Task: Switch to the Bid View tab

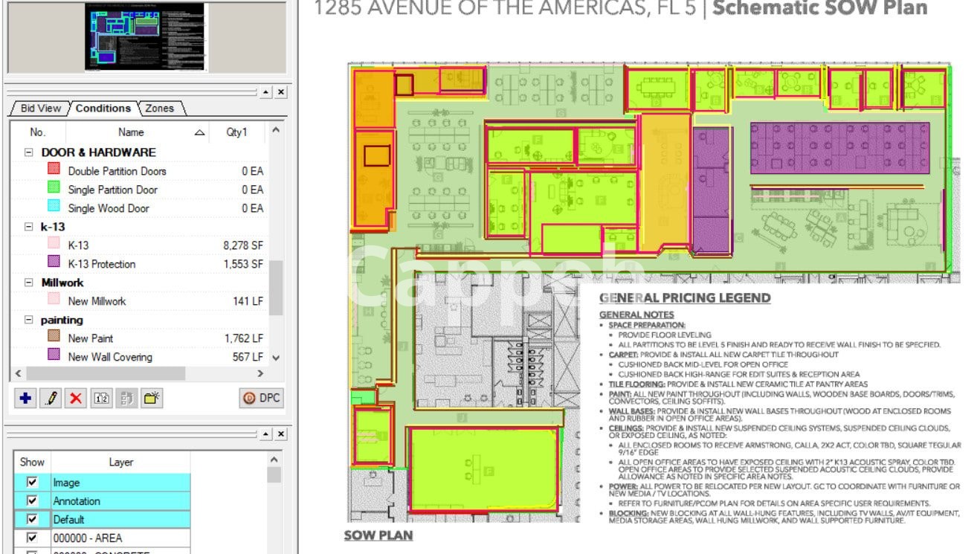Action: 40,109
